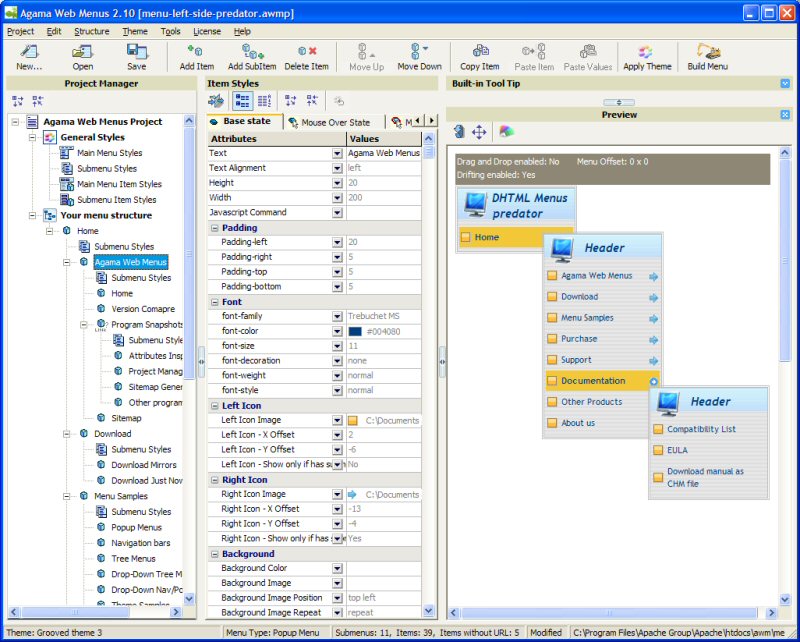Viewport: 800px width, 642px height.
Task: Collapse the Built-in Tool Tip panel
Action: 785,84
